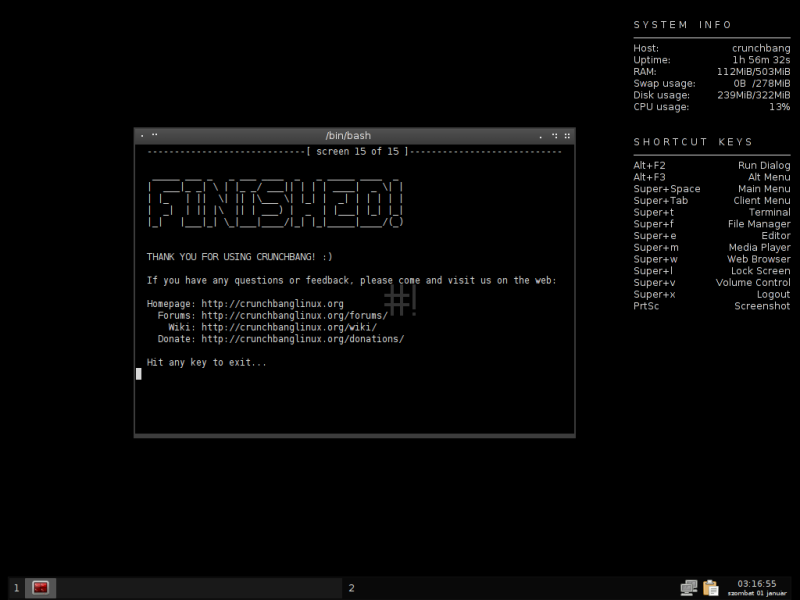The image size is (800, 600).
Task: Click the "Super+v" shortcut text
Action: click(x=655, y=283)
